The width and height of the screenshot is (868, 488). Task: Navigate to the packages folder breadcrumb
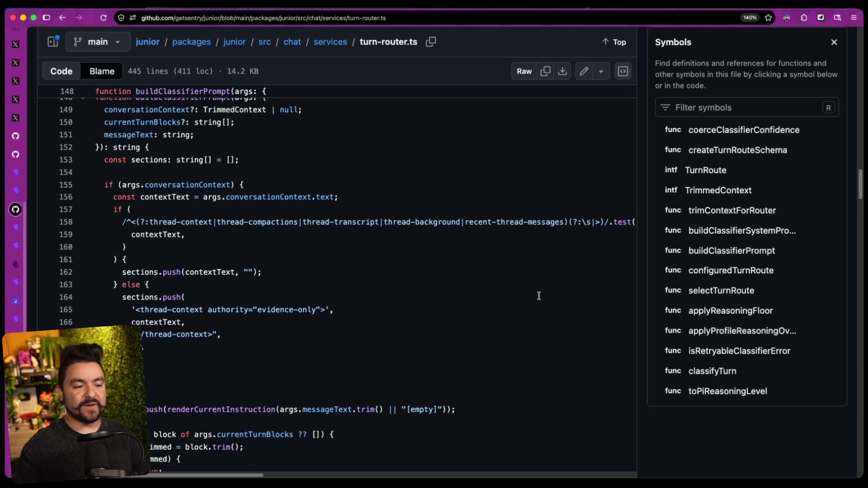coord(191,42)
